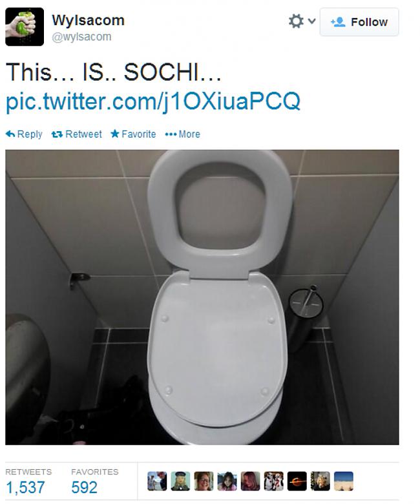
Task: Open the pic.twitter.com/j1OXiuaPCQ link
Action: click(x=153, y=101)
